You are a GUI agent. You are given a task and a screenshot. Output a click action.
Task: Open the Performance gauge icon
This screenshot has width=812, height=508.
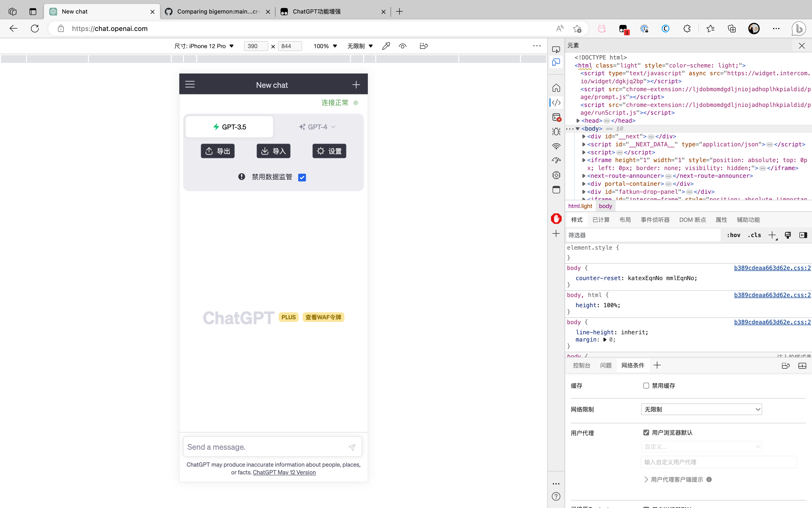tap(556, 161)
